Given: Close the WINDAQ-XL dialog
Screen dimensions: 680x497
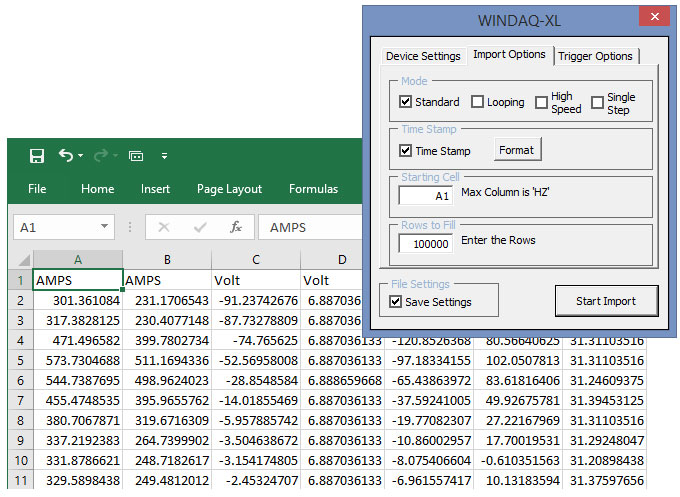Looking at the screenshot, I should click(x=654, y=16).
